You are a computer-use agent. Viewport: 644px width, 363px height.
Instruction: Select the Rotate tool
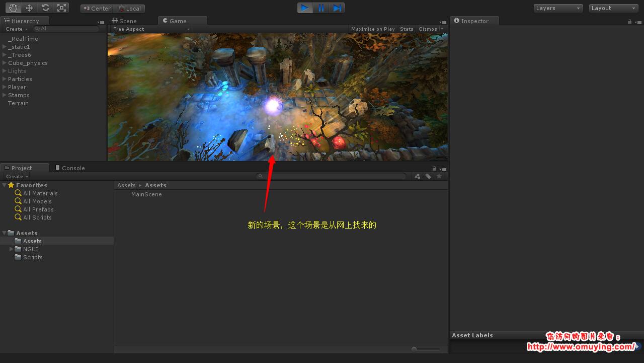pyautogui.click(x=45, y=8)
